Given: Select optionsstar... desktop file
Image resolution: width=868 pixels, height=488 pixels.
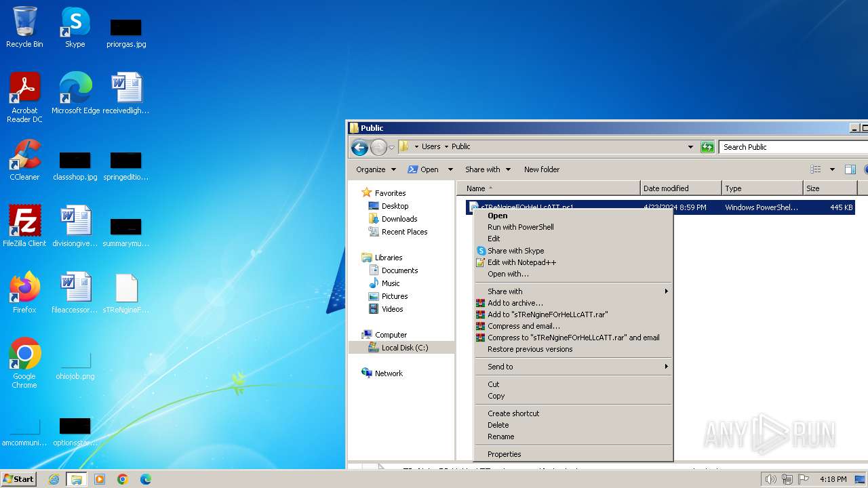Looking at the screenshot, I should 75,433.
